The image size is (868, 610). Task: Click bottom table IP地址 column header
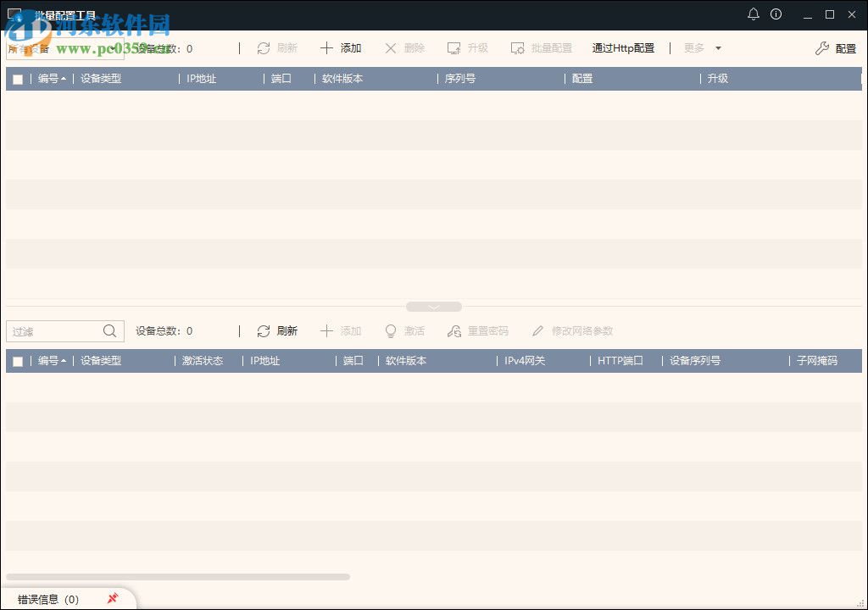pos(264,361)
